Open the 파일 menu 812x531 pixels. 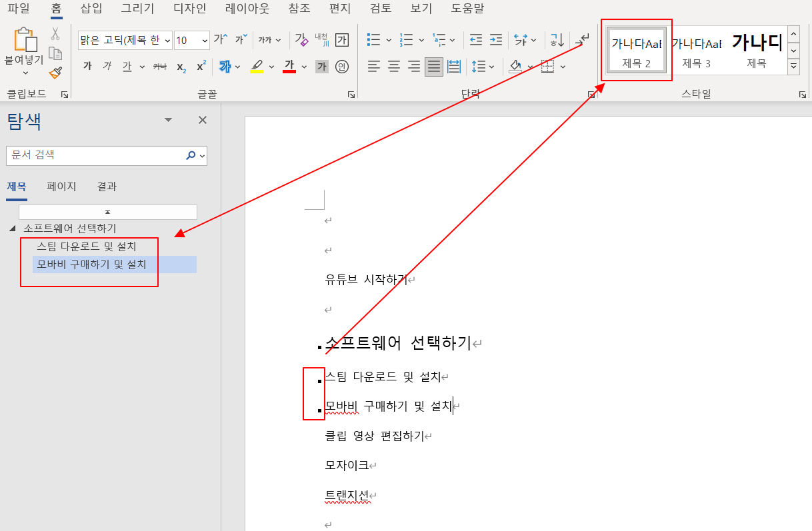pyautogui.click(x=19, y=9)
